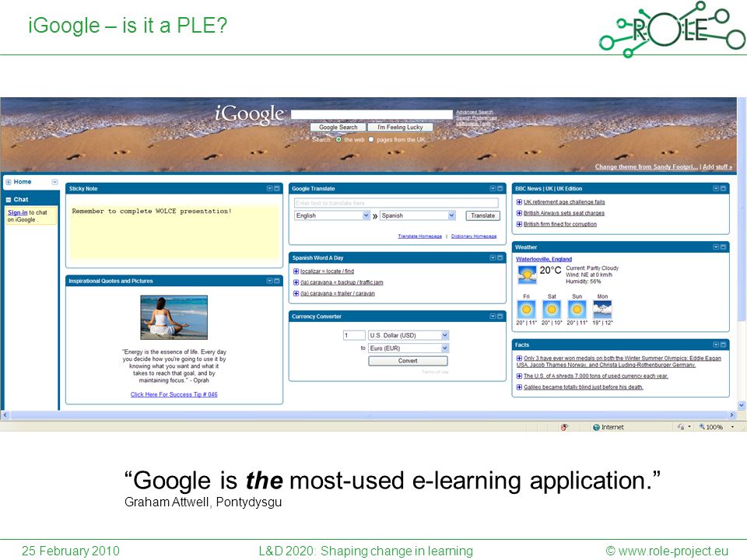The height and width of the screenshot is (560, 747).
Task: Collapse the Chat sidebar section
Action: tap(9, 200)
